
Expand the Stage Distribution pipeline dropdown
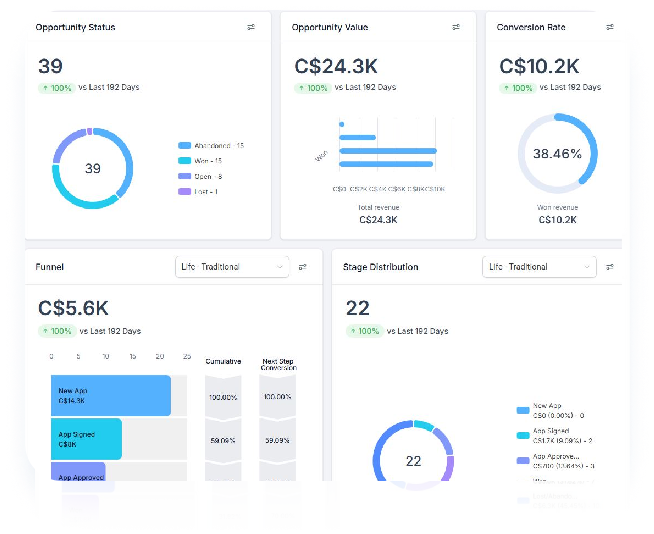point(539,267)
